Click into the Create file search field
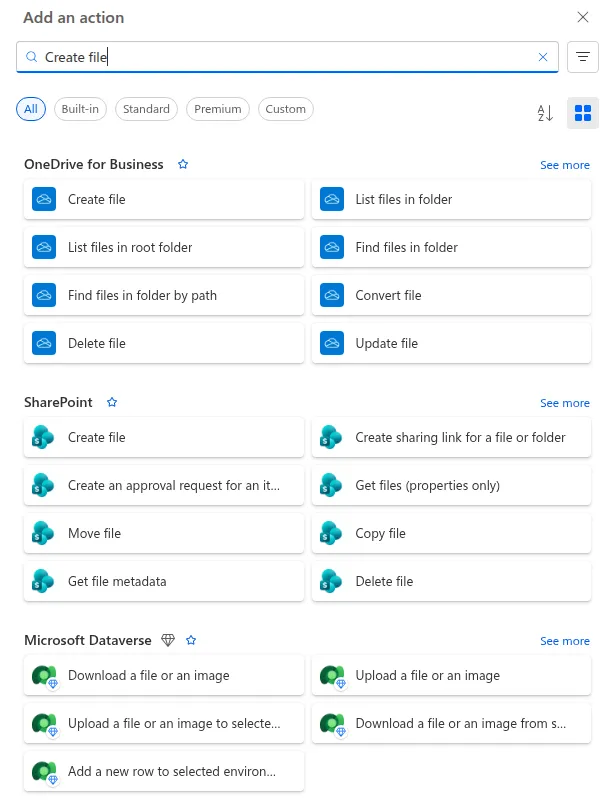Screen dimensions: 612x800 point(287,57)
